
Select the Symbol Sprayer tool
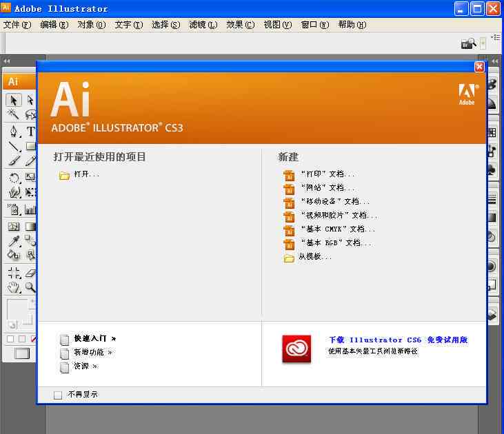14,209
